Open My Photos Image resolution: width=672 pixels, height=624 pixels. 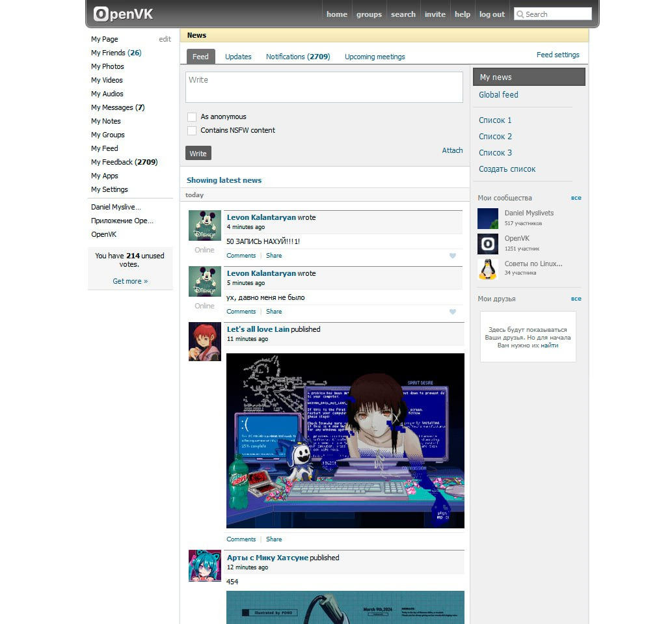[x=107, y=66]
